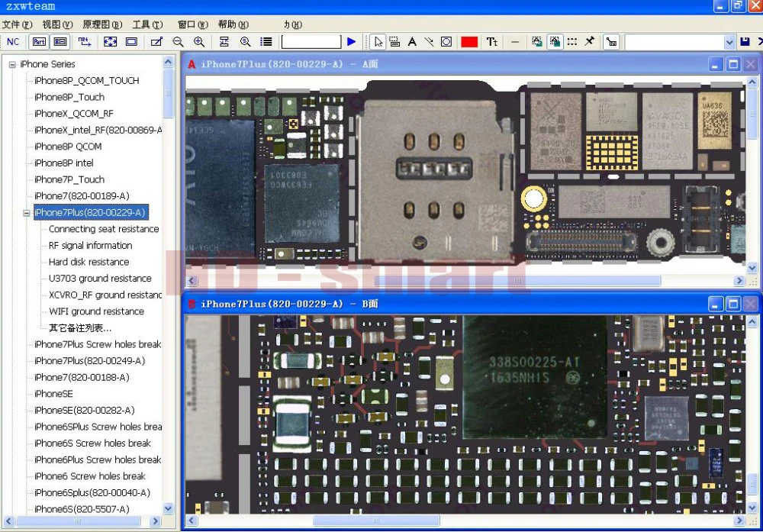Select the text annotation A tool

(x=412, y=42)
